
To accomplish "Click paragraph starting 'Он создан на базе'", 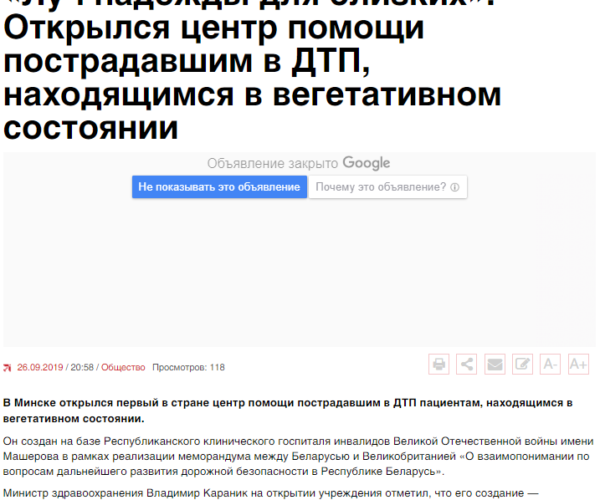I will pyautogui.click(x=298, y=456).
